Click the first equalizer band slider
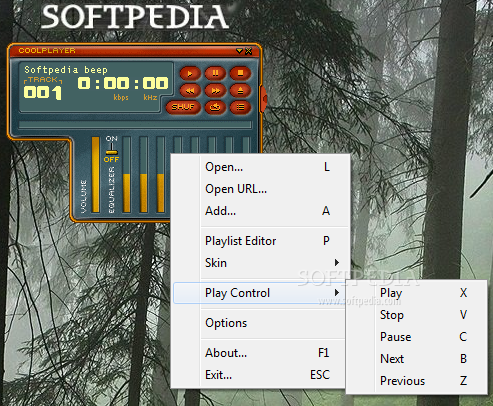 [x=127, y=174]
